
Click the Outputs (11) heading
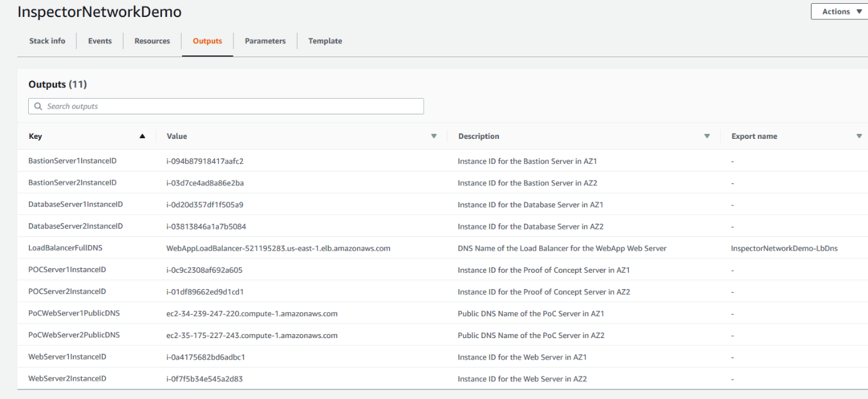click(x=57, y=84)
